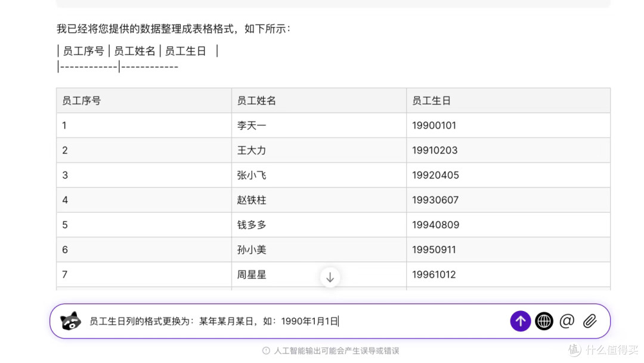Select the cell 李天一
644x363 pixels.
[x=318, y=125]
